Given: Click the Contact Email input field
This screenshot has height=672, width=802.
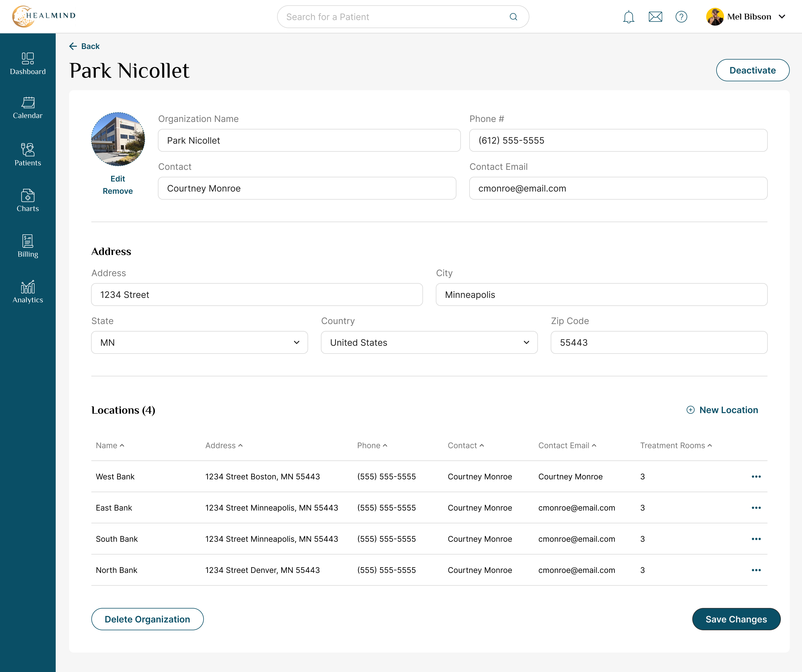Looking at the screenshot, I should [x=618, y=188].
